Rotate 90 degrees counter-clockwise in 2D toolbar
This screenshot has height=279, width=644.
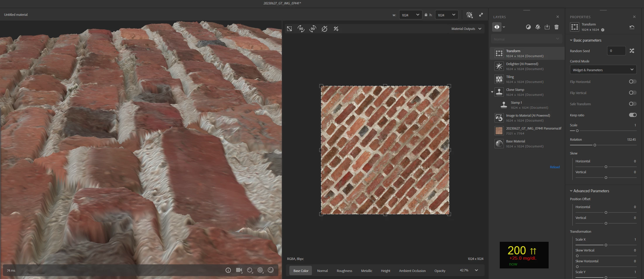tap(313, 29)
